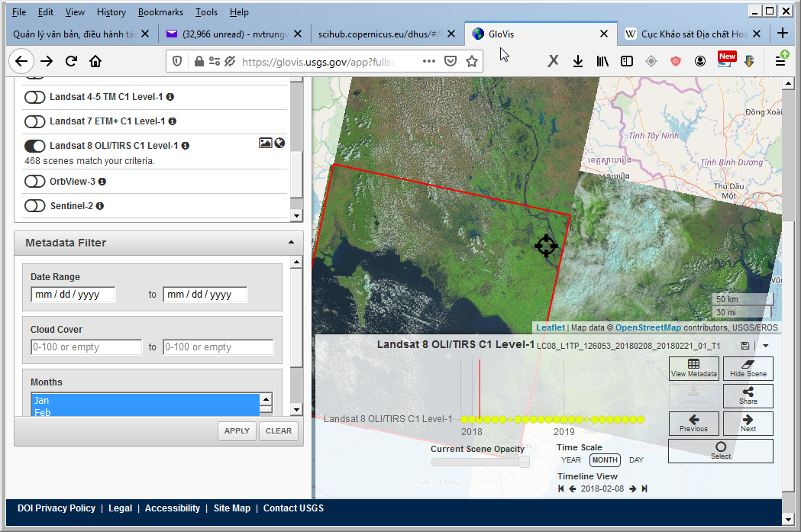
Task: Click Current Scene Opacity slider handle
Action: tap(524, 462)
